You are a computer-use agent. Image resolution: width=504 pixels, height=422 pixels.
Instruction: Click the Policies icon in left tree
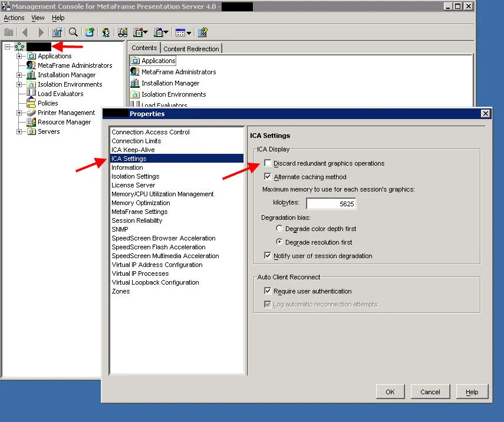pyautogui.click(x=31, y=103)
